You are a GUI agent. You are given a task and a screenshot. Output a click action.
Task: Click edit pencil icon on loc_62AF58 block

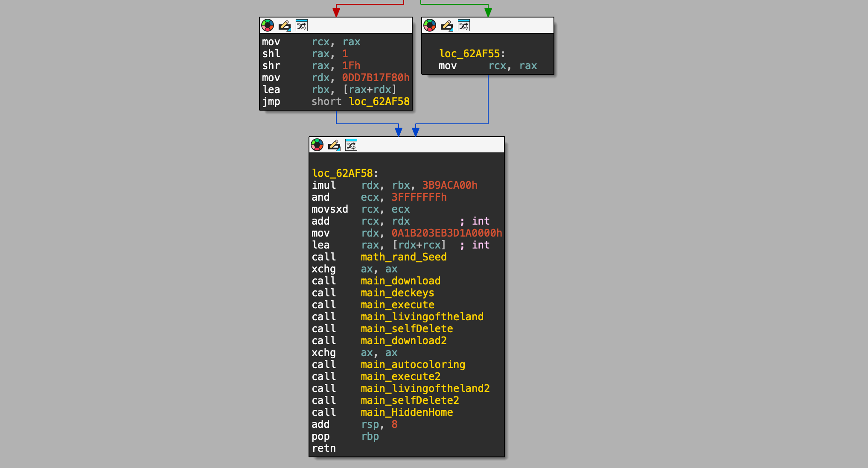coord(334,145)
